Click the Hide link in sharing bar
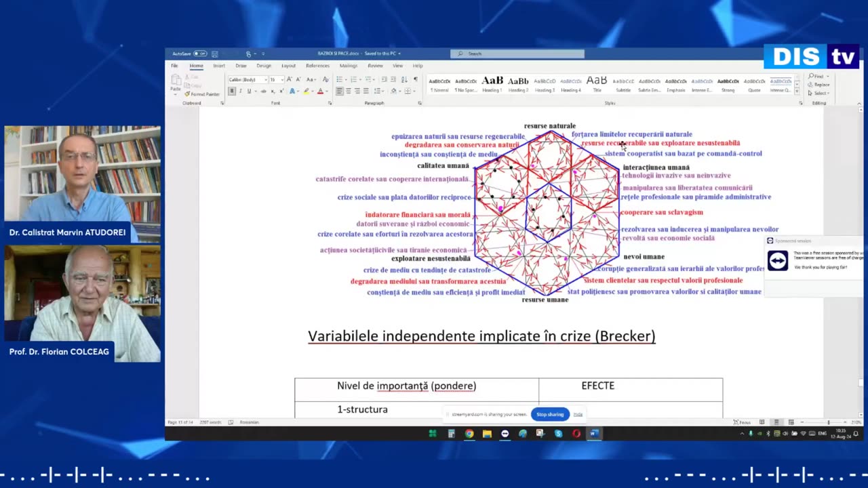The height and width of the screenshot is (488, 868). coord(578,414)
